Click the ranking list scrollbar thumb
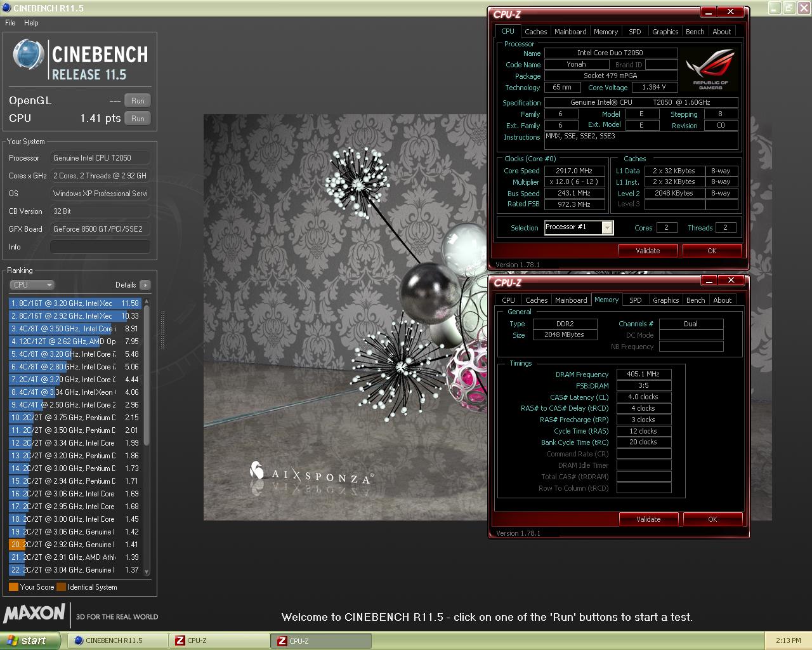Viewport: 812px width, 650px height. [x=147, y=375]
